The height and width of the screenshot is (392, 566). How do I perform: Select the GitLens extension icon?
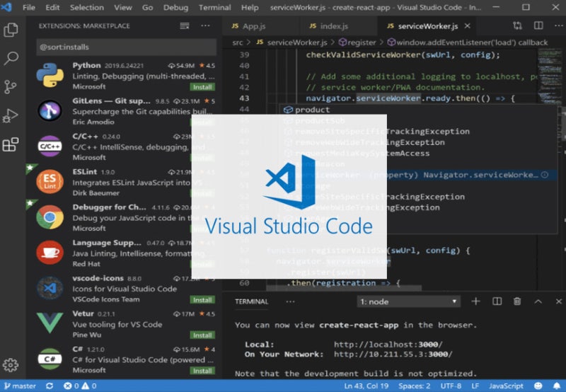point(50,111)
